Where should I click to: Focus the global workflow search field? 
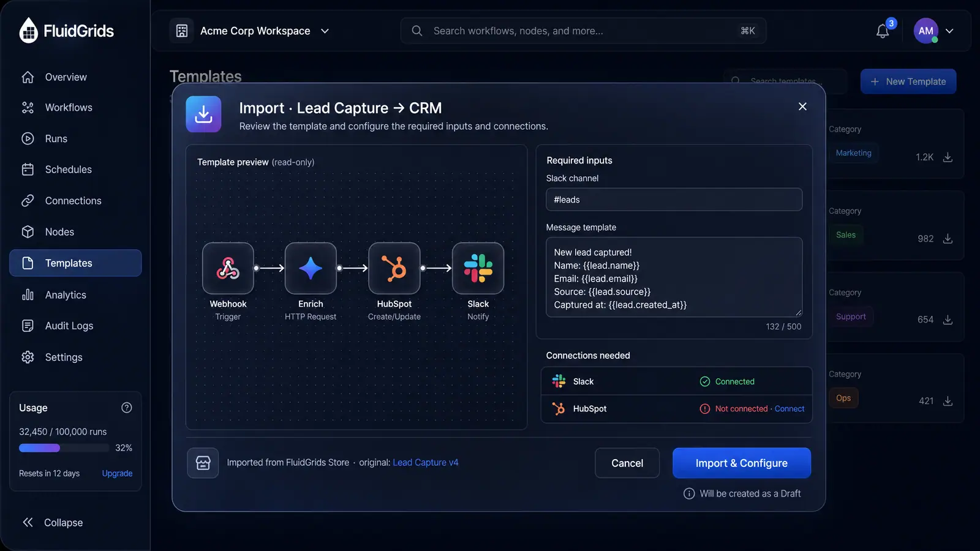point(583,31)
